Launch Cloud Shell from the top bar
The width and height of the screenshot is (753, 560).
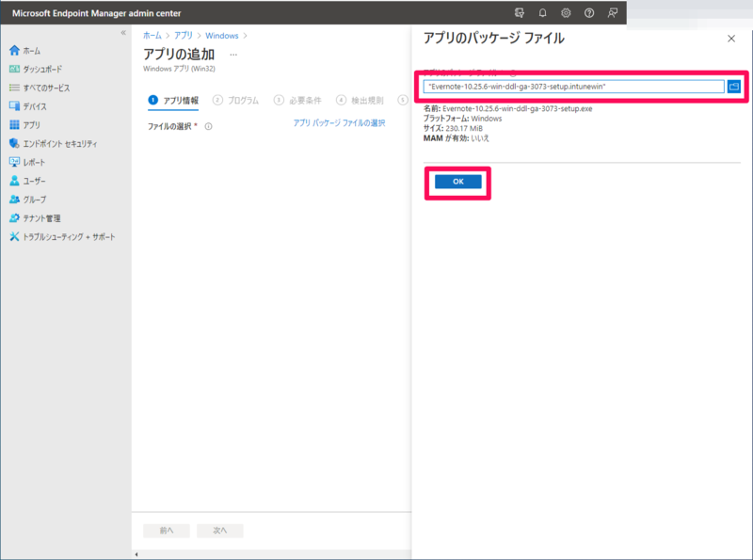click(519, 12)
